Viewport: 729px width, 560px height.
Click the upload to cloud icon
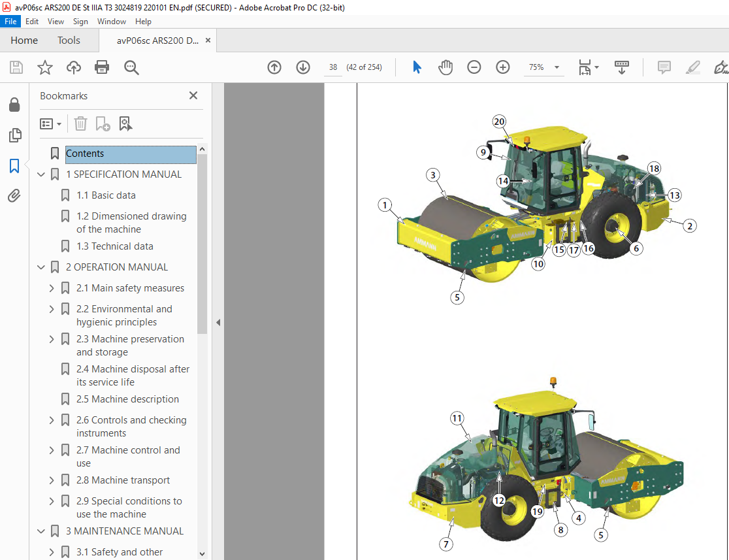(73, 67)
